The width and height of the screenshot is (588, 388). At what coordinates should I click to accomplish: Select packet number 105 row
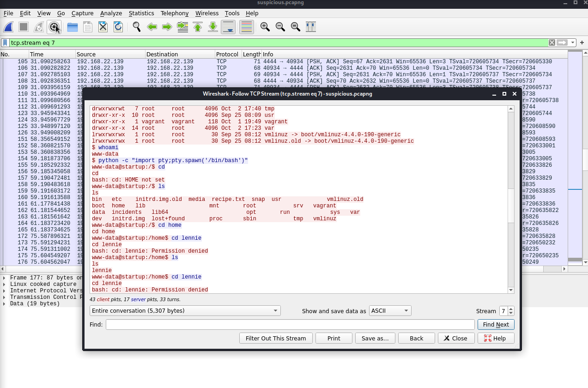284,61
